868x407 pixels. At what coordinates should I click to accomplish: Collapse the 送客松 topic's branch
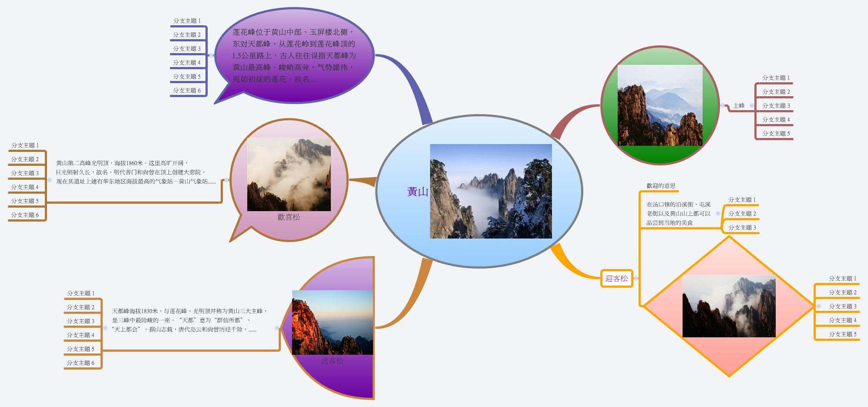277,328
